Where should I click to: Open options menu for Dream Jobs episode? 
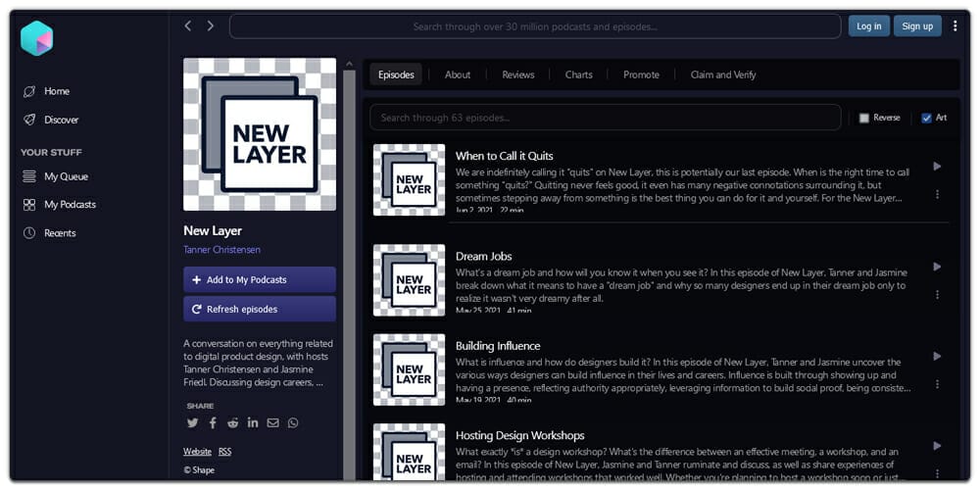pos(937,294)
